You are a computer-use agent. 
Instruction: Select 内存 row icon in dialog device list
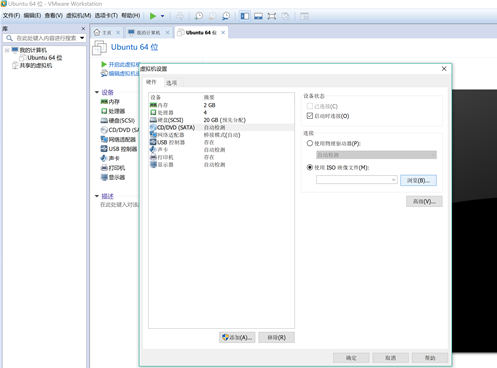point(153,105)
